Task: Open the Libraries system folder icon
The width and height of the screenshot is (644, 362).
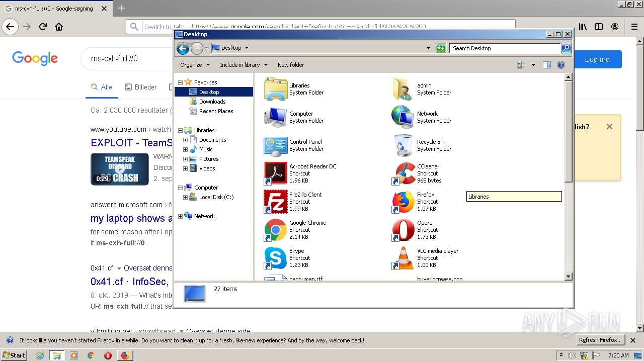Action: 276,89
